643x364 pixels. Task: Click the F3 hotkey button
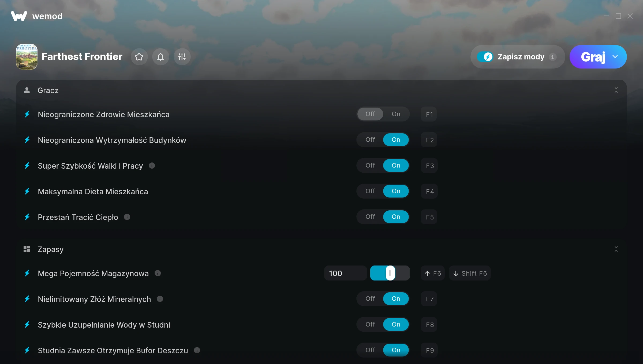tap(429, 166)
